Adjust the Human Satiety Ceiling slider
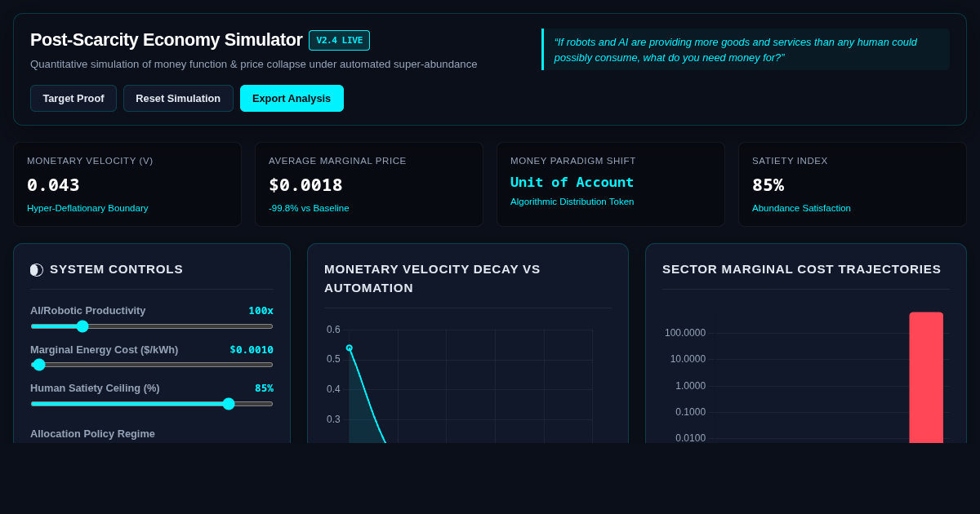The height and width of the screenshot is (514, 980). (152, 404)
